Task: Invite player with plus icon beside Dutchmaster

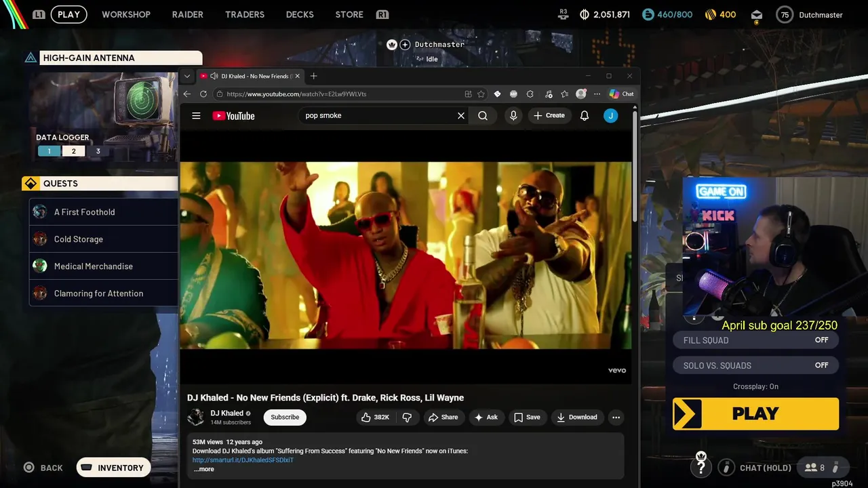Action: pyautogui.click(x=405, y=45)
